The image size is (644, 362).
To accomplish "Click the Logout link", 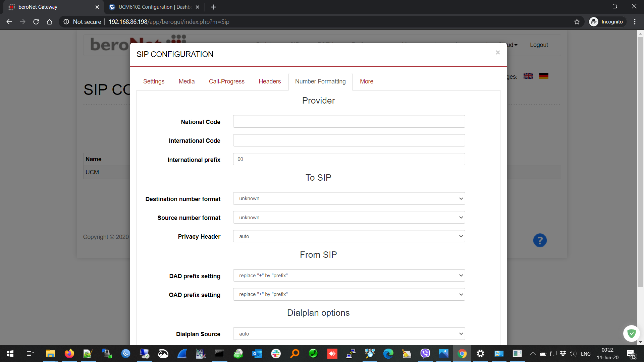I will (x=539, y=45).
